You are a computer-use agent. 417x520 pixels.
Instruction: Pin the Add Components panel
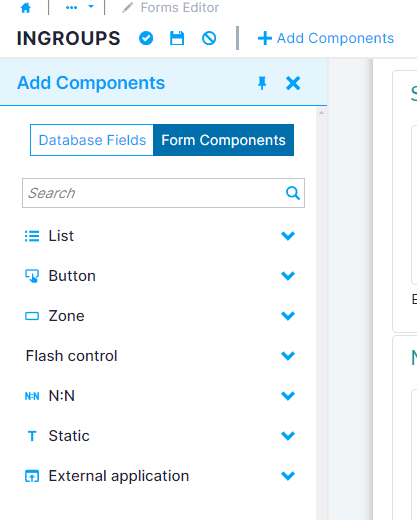tap(262, 83)
